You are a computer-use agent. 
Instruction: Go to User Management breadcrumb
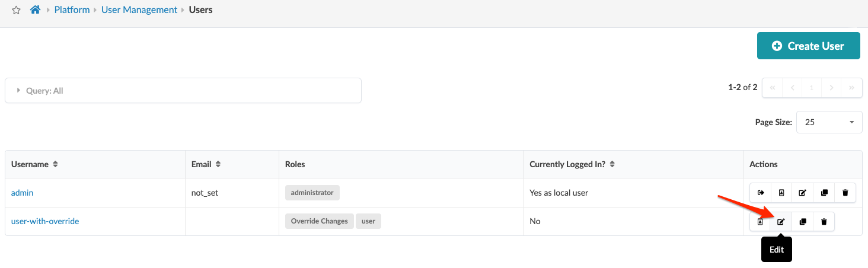tap(139, 9)
